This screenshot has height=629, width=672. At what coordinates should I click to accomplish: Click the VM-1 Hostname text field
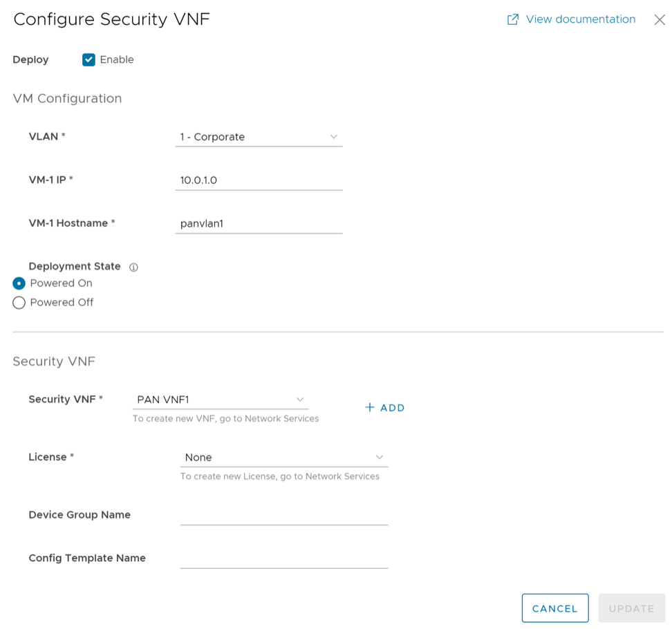click(259, 224)
